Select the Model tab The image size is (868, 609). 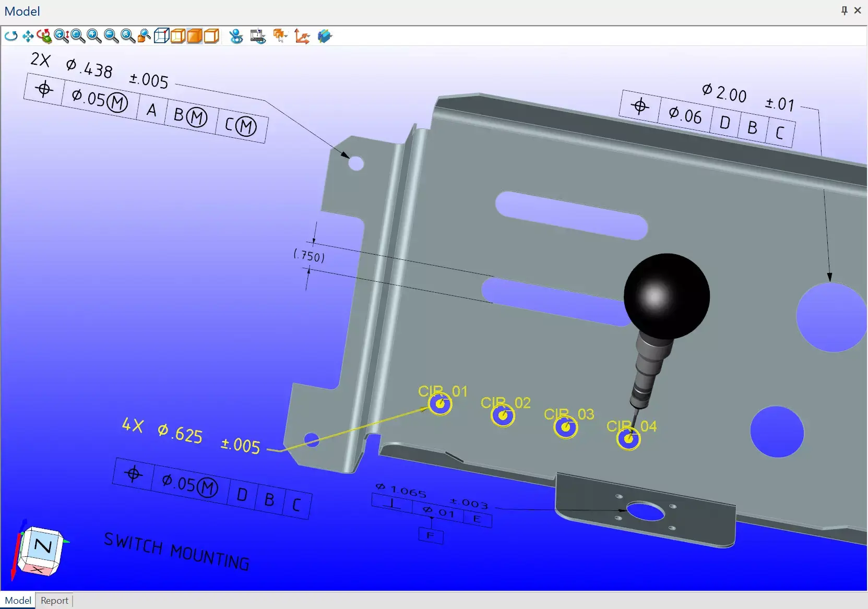coord(18,601)
